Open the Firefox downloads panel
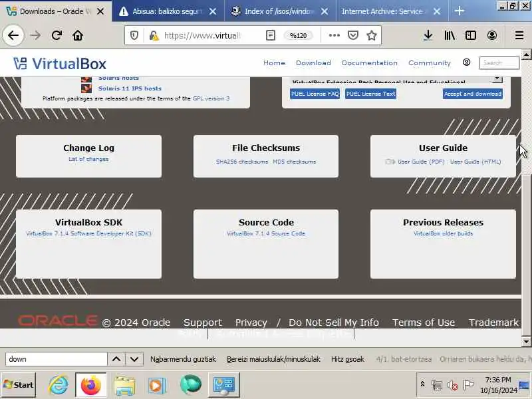532x399 pixels. coord(428,35)
